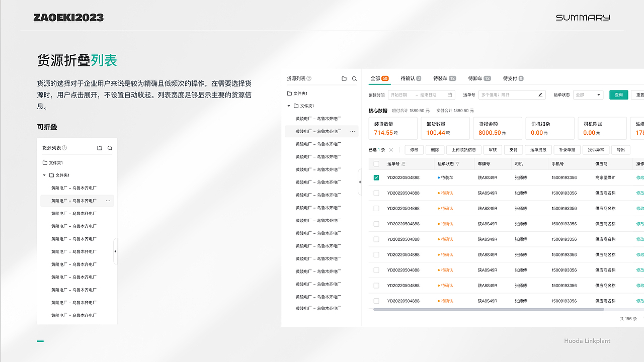The width and height of the screenshot is (644, 362).
Task: Select the highlighted 黄陵电厂 row beside the order table
Action: pyautogui.click(x=321, y=131)
